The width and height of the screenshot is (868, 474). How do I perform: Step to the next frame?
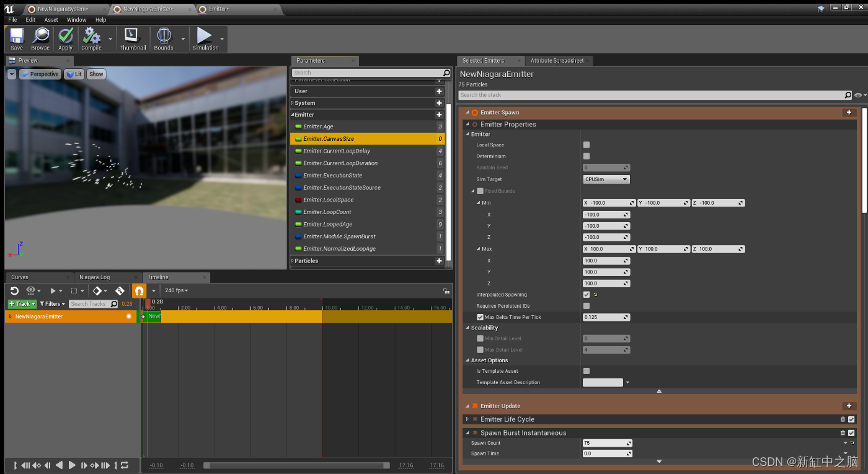(84, 465)
